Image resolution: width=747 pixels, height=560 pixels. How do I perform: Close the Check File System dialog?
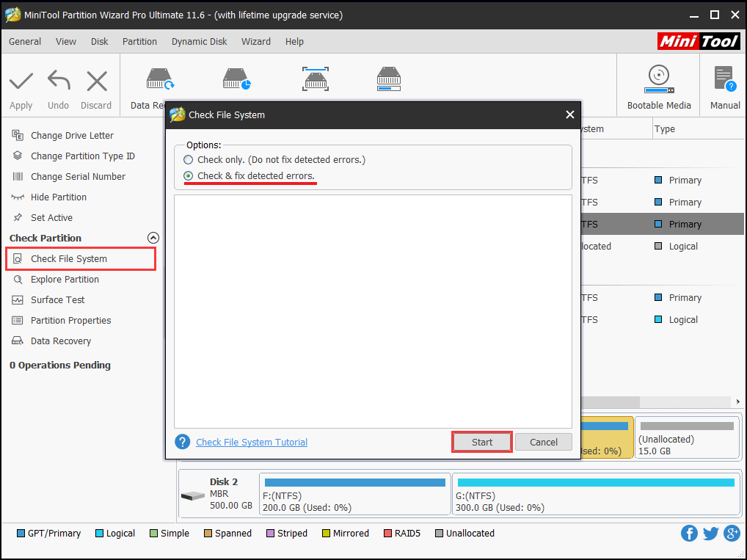[x=569, y=114]
